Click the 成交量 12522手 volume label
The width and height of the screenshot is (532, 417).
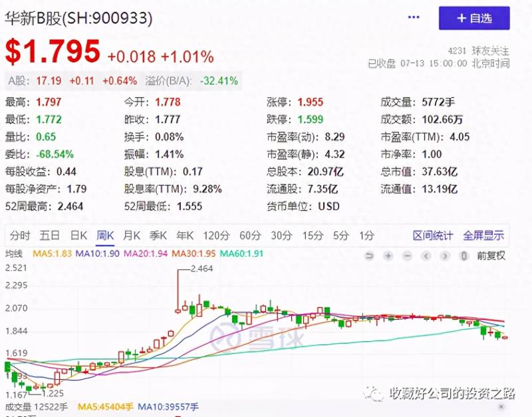coord(37,406)
